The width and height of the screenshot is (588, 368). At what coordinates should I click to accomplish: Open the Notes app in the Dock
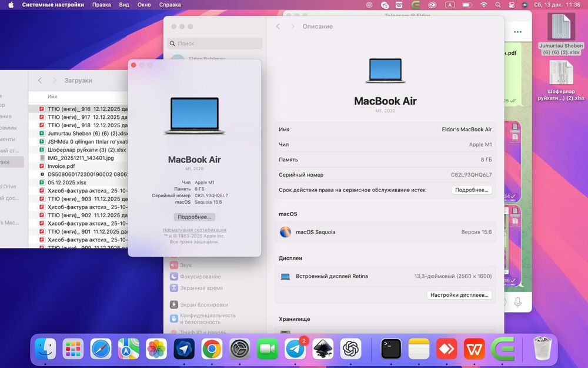[419, 349]
